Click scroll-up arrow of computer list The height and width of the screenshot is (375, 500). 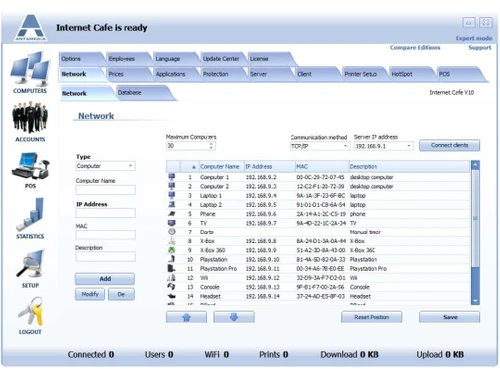[x=475, y=165]
